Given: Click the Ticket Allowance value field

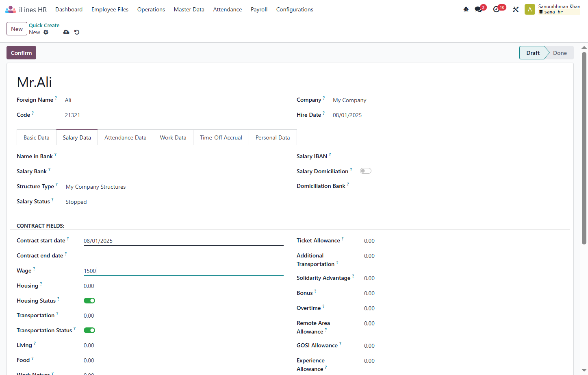Looking at the screenshot, I should click(x=463, y=241).
